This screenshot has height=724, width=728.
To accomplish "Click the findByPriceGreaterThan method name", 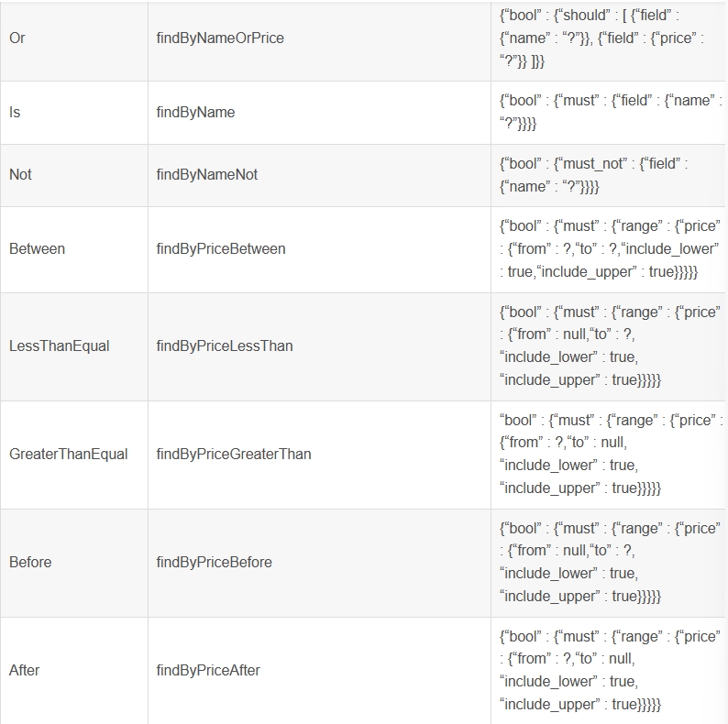I will (x=234, y=454).
